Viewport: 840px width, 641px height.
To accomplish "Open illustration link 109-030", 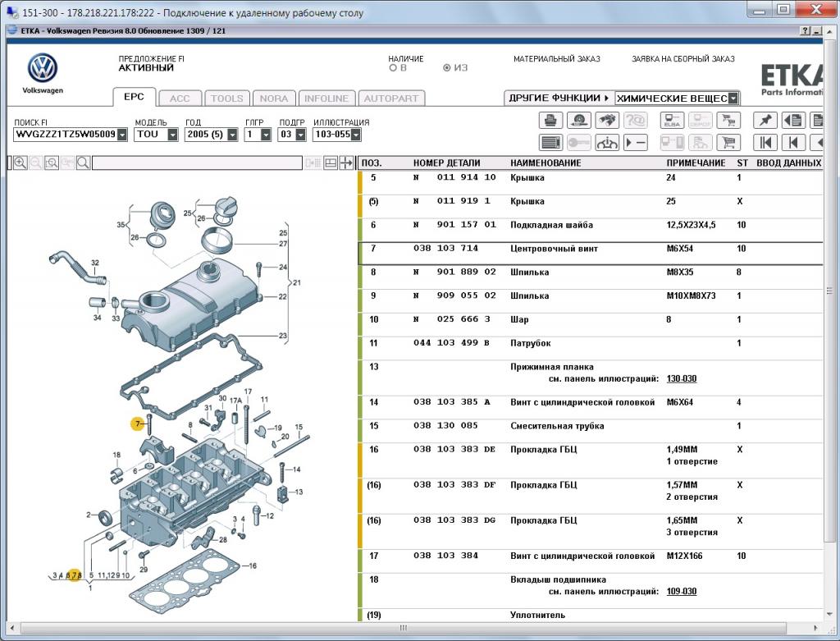I will (x=682, y=592).
